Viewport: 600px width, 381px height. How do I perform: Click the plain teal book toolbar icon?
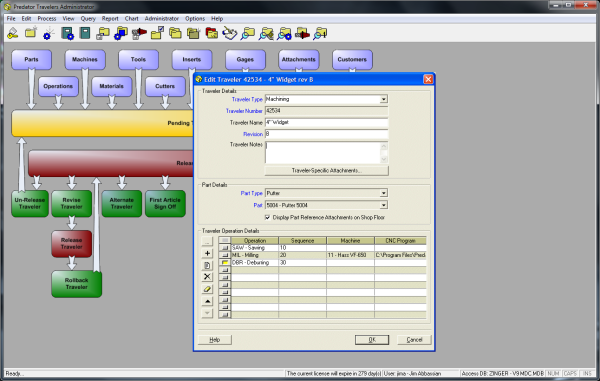click(x=85, y=33)
